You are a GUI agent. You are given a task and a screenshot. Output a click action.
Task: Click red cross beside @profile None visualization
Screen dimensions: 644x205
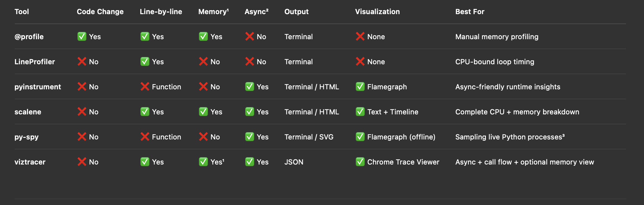click(360, 36)
